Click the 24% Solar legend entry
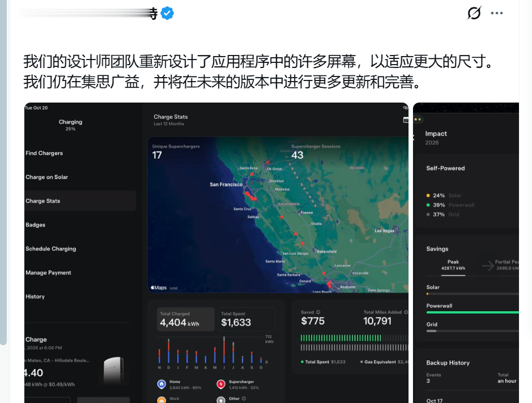 pos(444,196)
